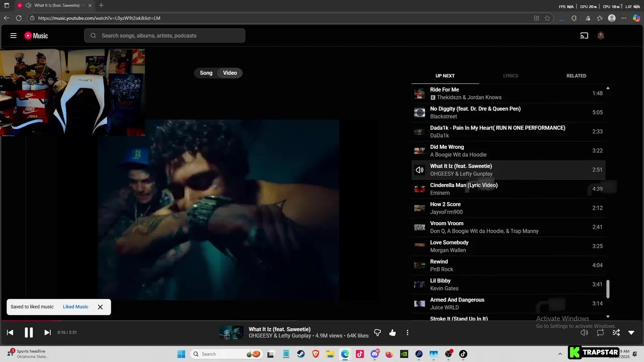The width and height of the screenshot is (644, 362).
Task: Open the Edge profile avatar
Action: click(x=612, y=18)
